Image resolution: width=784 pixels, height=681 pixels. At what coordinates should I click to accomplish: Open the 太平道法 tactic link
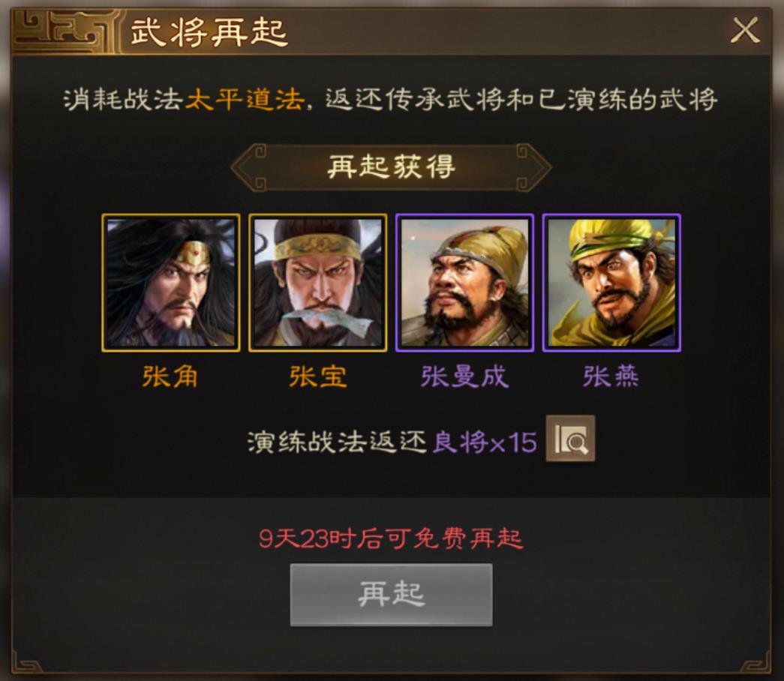(245, 100)
